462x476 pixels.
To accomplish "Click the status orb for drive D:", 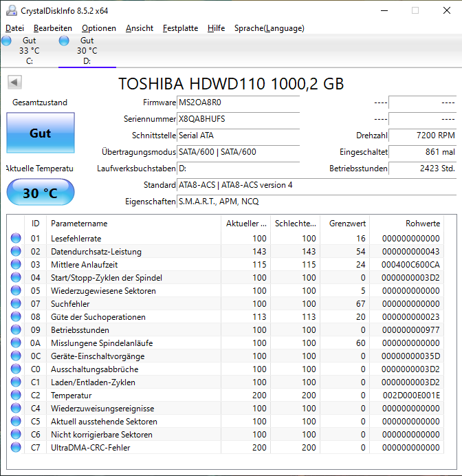I will tap(64, 41).
